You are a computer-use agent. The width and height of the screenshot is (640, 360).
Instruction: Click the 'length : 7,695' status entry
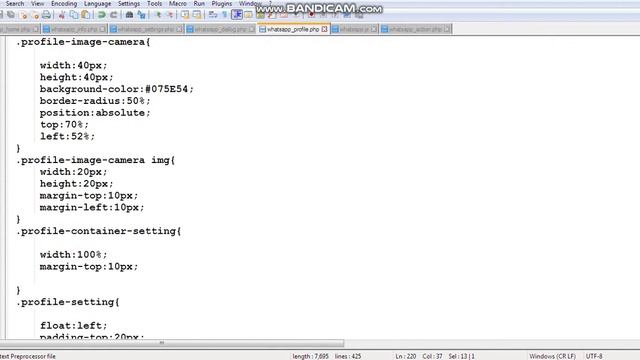(x=310, y=356)
